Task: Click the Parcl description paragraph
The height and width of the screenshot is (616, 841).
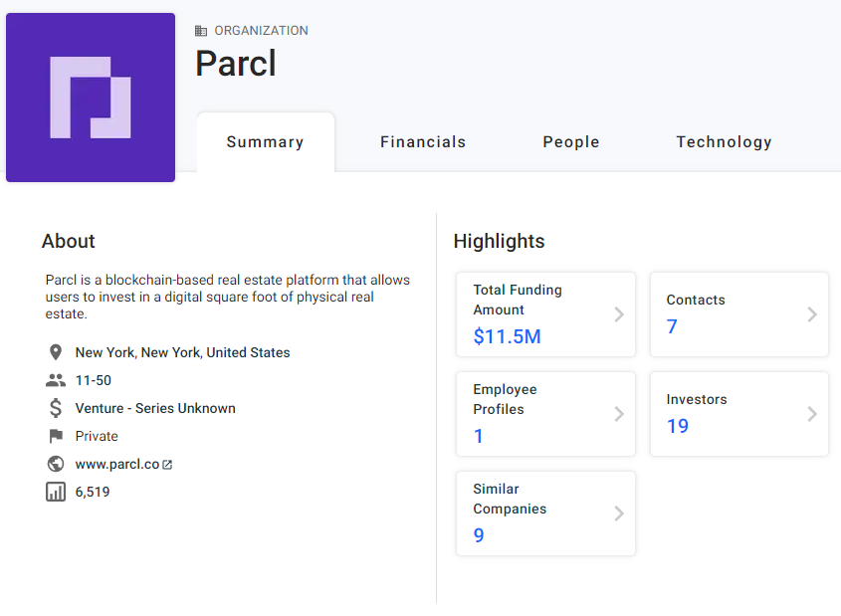Action: coord(227,297)
